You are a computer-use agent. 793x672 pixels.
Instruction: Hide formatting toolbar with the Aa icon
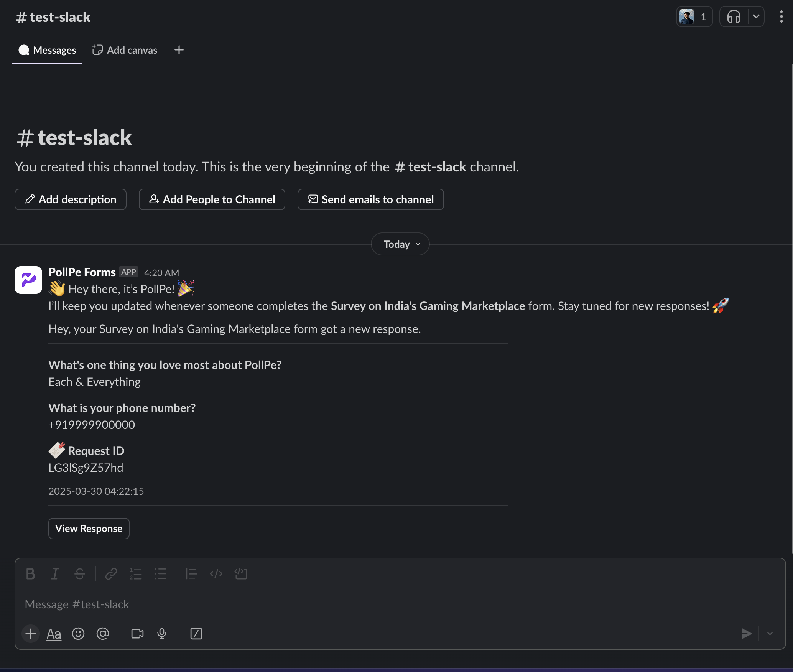coord(54,634)
